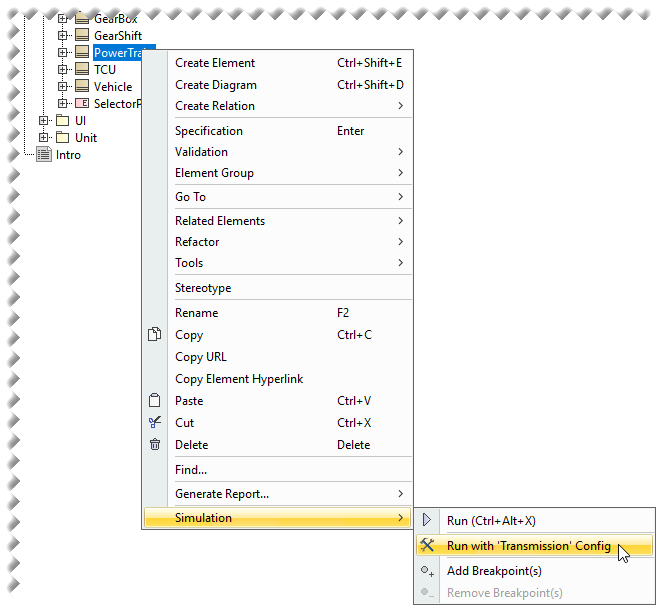Screen dimensions: 656x605
Task: Click the Transmission config tools icon
Action: point(427,545)
